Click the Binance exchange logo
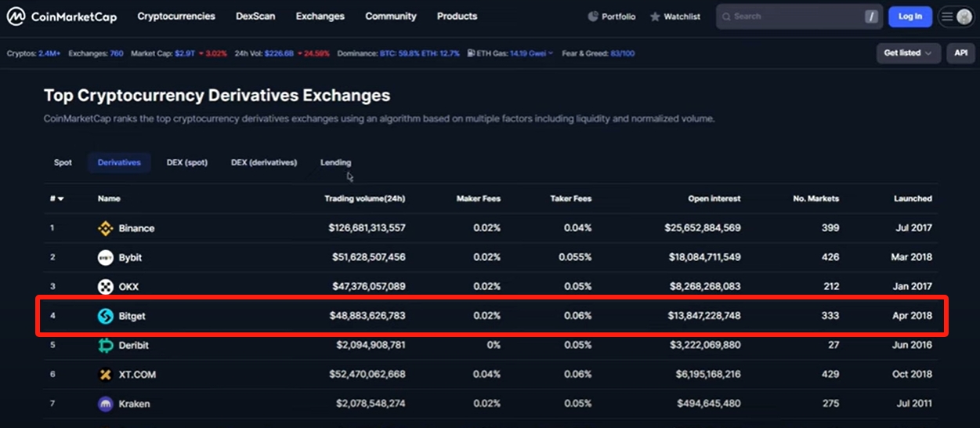The height and width of the screenshot is (428, 980). (x=105, y=228)
